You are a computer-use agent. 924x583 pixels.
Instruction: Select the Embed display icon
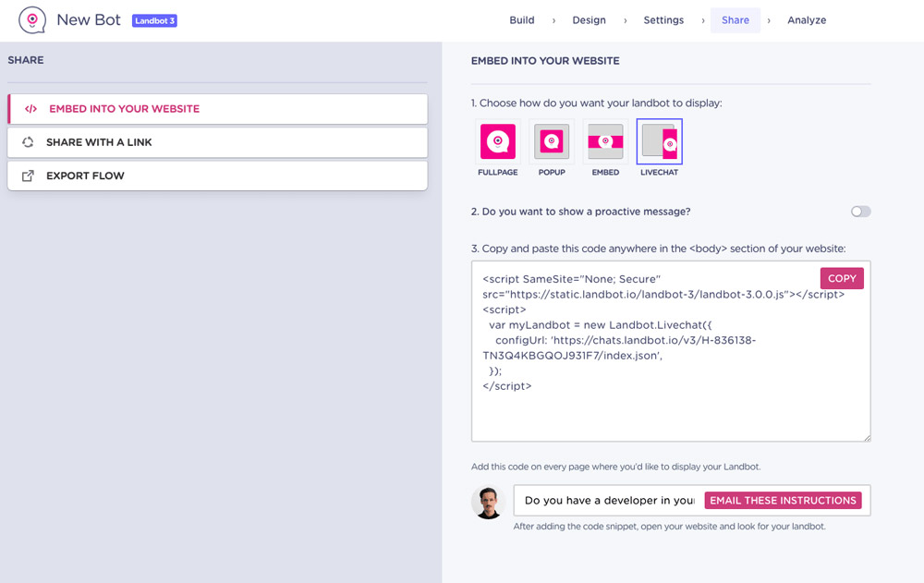(x=605, y=141)
